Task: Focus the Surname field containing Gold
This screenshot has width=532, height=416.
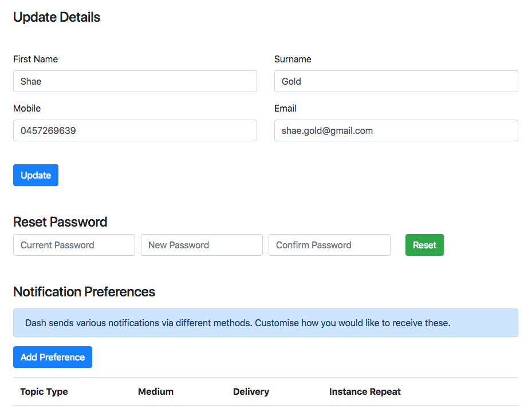Action: (x=396, y=81)
